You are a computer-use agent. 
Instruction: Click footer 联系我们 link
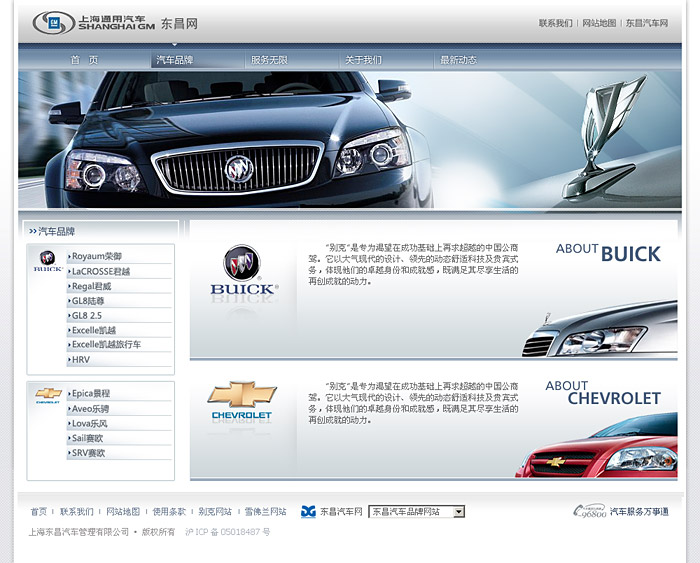pos(77,512)
